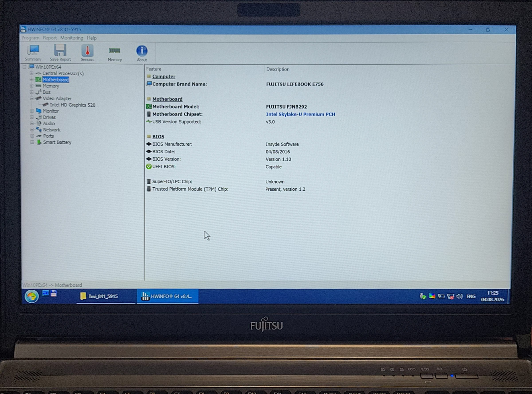This screenshot has height=394, width=532.
Task: Click the Central Processor(s) tree icon
Action: [x=38, y=73]
